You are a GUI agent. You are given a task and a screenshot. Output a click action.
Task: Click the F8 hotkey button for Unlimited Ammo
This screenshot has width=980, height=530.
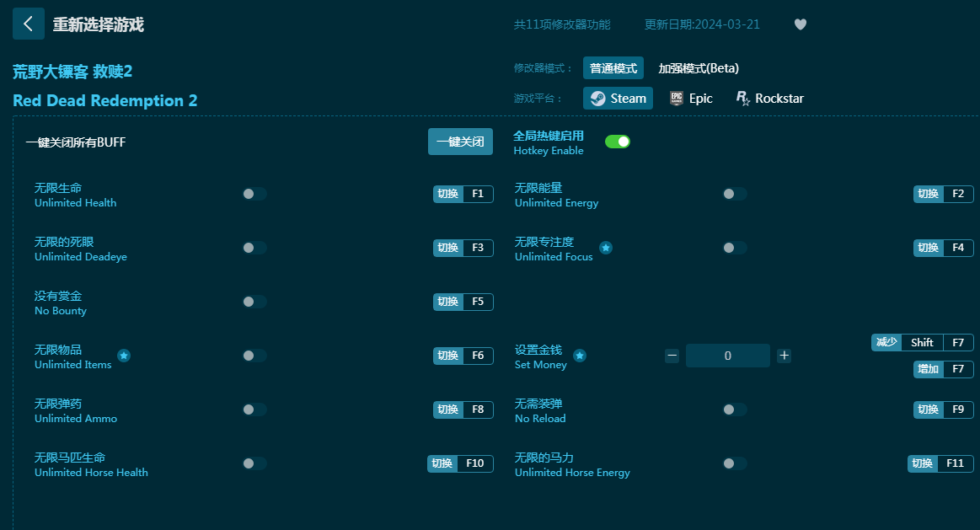click(x=463, y=410)
